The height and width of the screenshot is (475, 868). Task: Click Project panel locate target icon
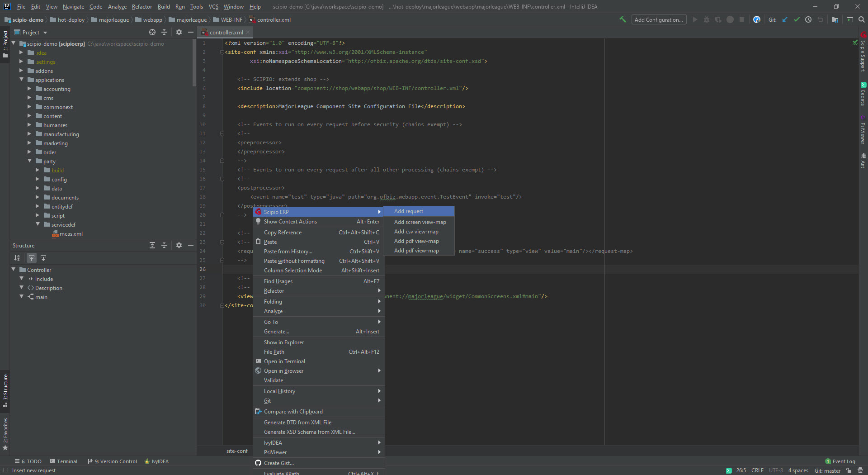tap(152, 32)
